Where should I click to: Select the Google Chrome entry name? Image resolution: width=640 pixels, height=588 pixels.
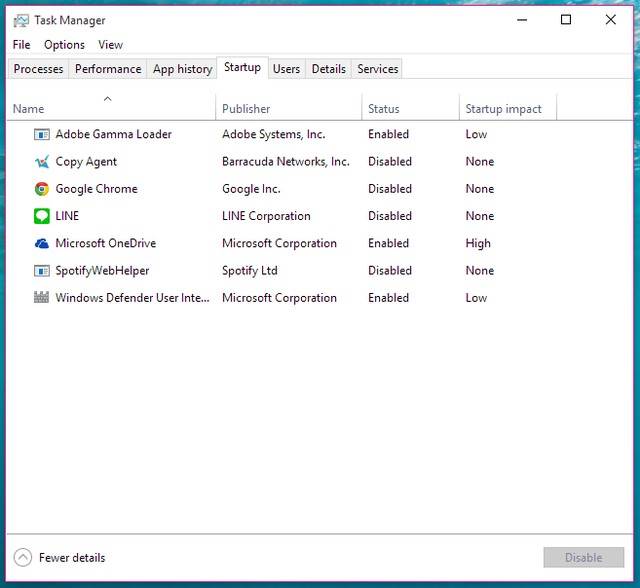(96, 189)
